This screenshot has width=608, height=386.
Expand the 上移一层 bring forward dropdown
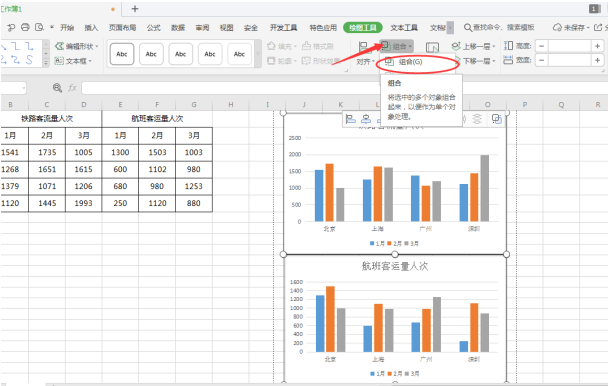(x=494, y=47)
